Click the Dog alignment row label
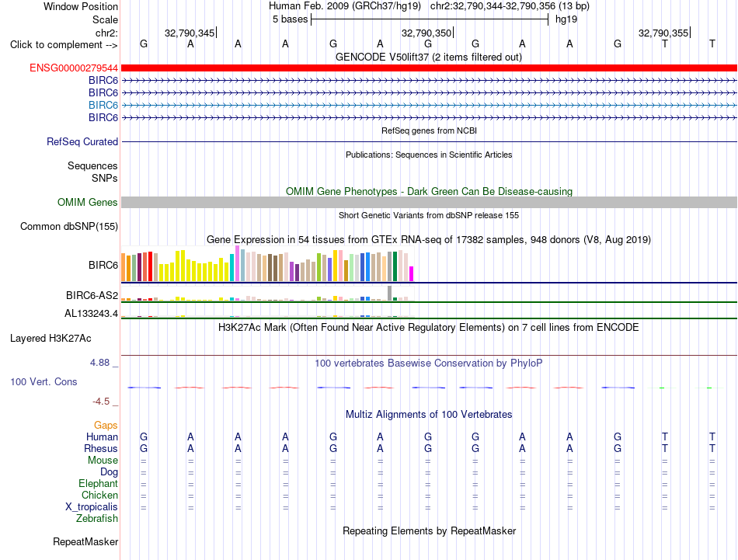Screen dimensions: 738x560 [x=109, y=472]
